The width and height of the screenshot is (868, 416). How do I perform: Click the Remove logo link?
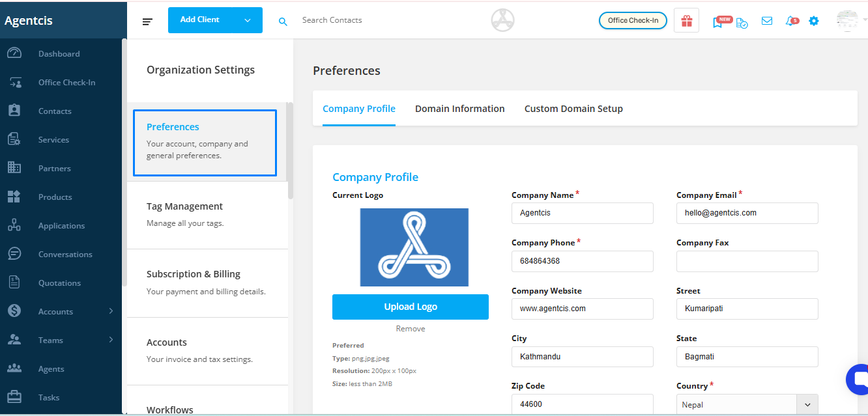(x=411, y=329)
